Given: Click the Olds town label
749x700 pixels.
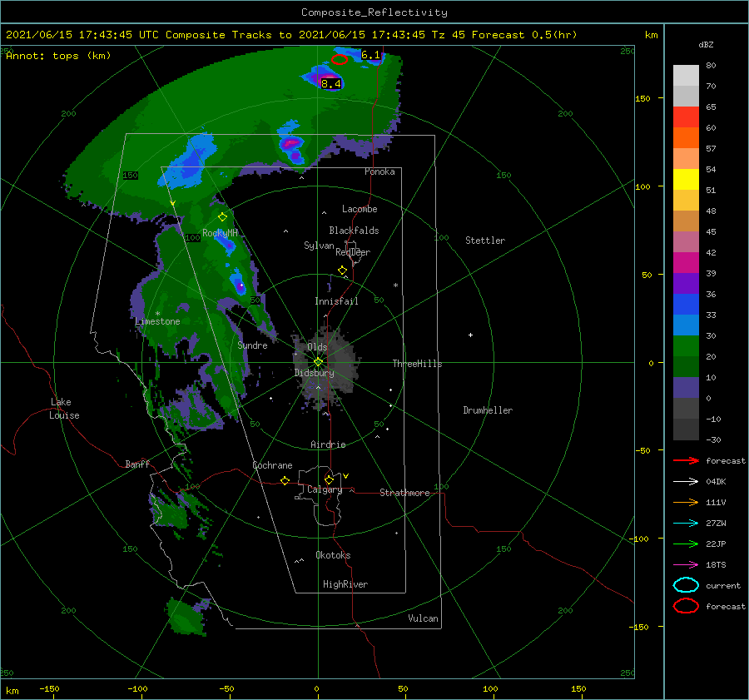Looking at the screenshot, I should tap(317, 347).
